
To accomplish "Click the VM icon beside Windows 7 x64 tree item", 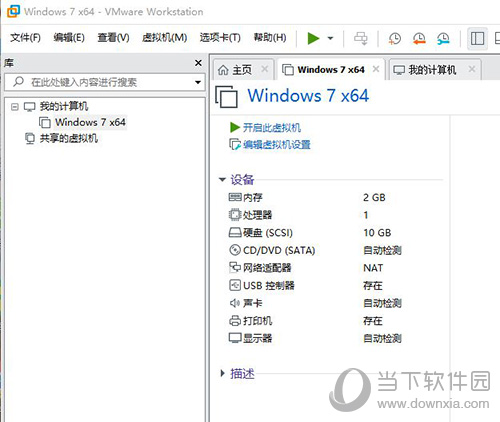I will (x=45, y=122).
